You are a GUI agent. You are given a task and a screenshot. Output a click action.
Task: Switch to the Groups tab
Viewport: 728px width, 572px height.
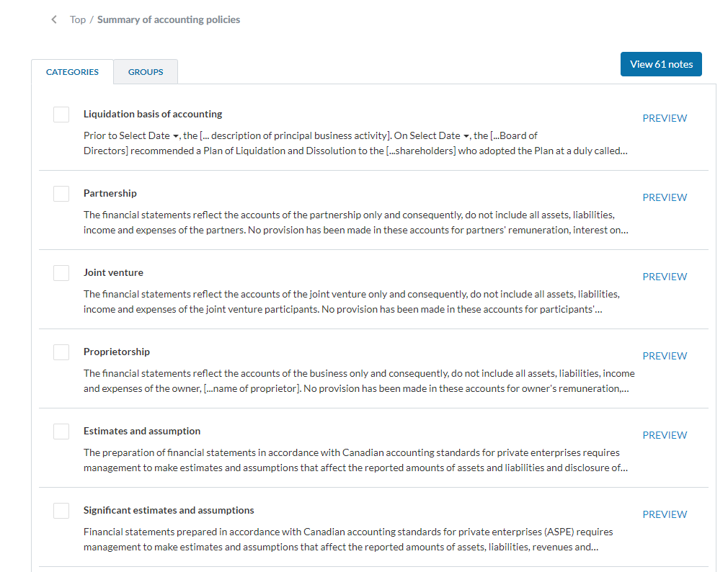(146, 72)
